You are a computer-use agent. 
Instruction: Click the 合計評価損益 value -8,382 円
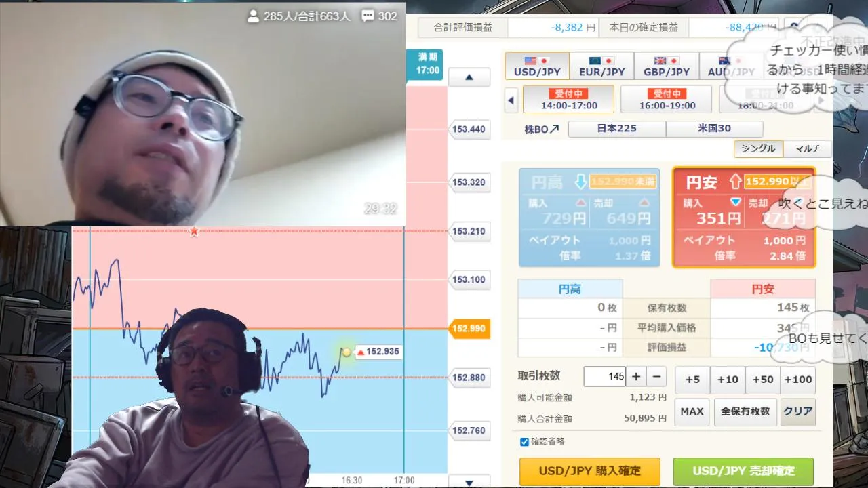click(573, 28)
